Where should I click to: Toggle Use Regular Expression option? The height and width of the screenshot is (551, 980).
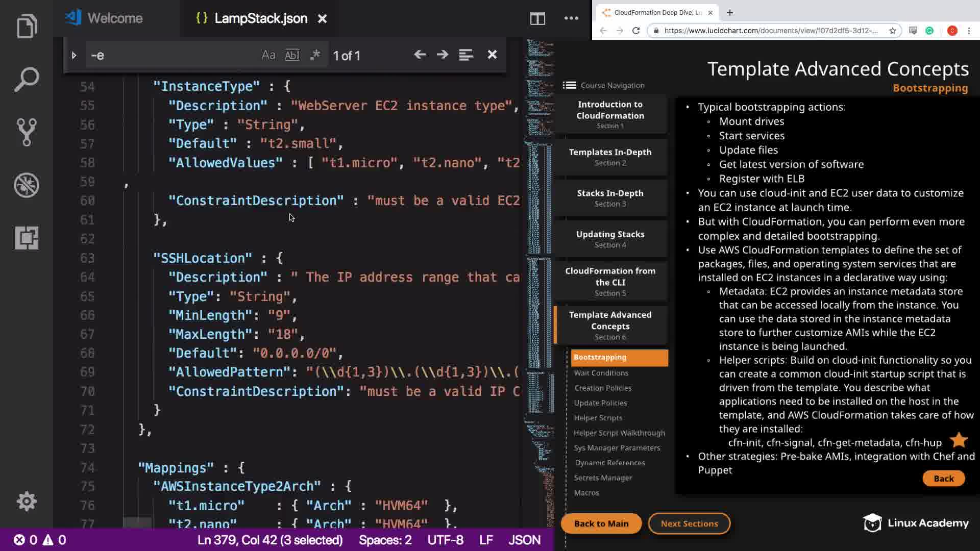click(315, 55)
